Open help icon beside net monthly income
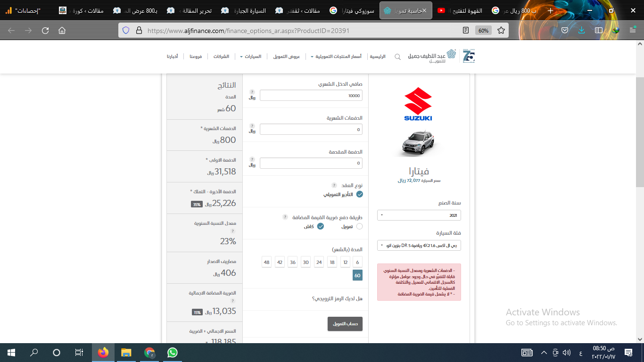Image resolution: width=644 pixels, height=362 pixels. coord(252,92)
